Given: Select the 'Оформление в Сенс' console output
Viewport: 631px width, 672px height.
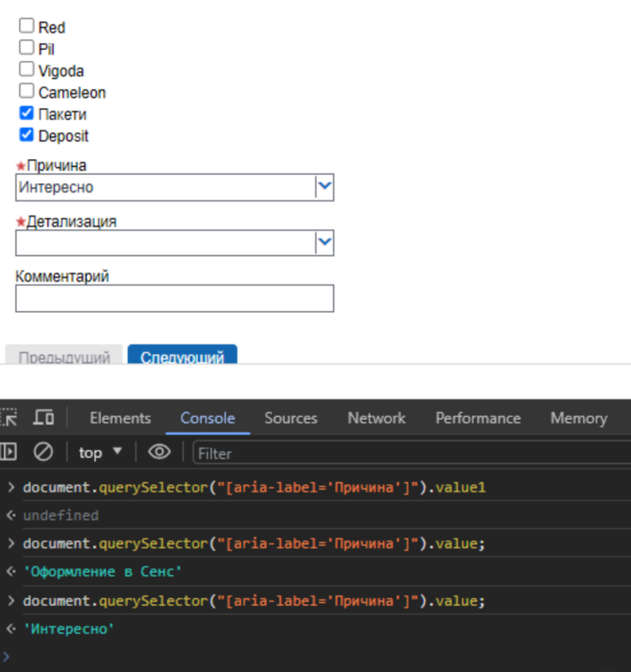Looking at the screenshot, I should (103, 571).
